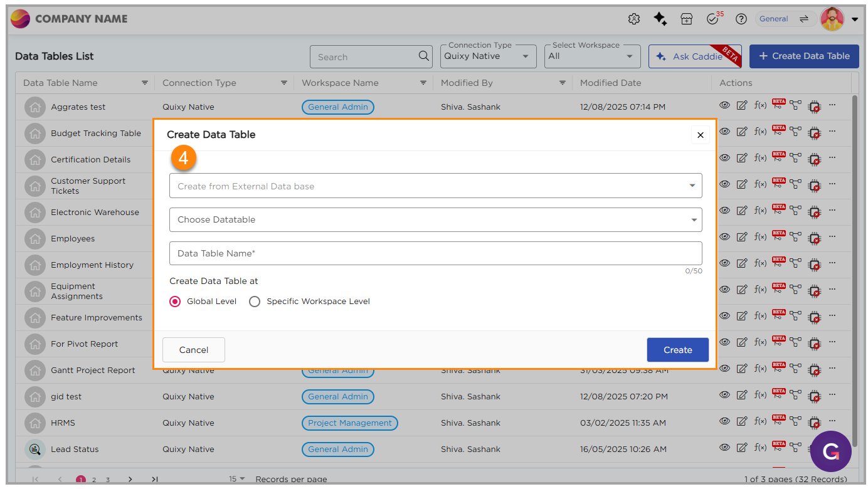Open the purple G floating assistant icon
The image size is (868, 489).
pyautogui.click(x=830, y=451)
